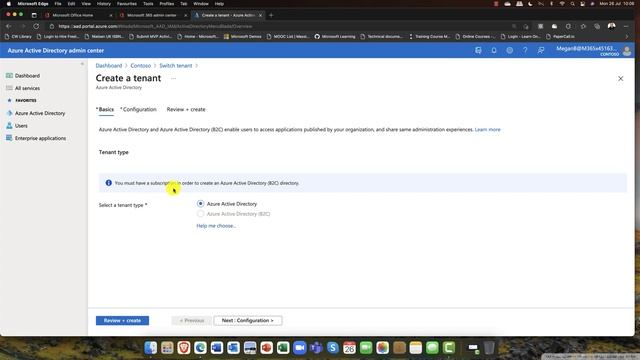Image resolution: width=640 pixels, height=360 pixels.
Task: Collapse the left sidebar menu
Action: pyautogui.click(x=82, y=64)
